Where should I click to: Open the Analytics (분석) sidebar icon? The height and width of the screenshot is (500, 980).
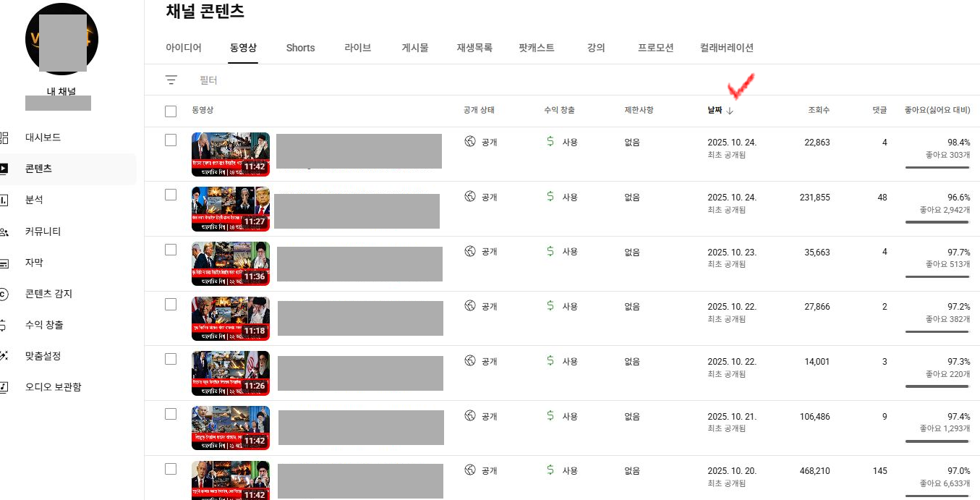click(4, 200)
